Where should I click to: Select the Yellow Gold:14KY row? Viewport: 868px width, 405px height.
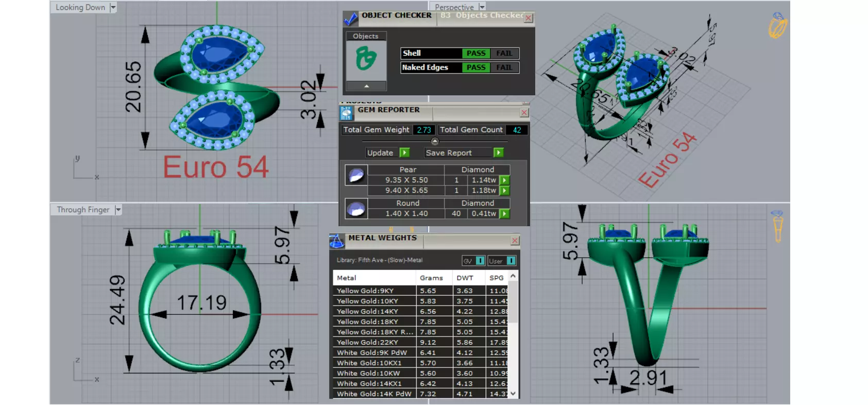420,311
